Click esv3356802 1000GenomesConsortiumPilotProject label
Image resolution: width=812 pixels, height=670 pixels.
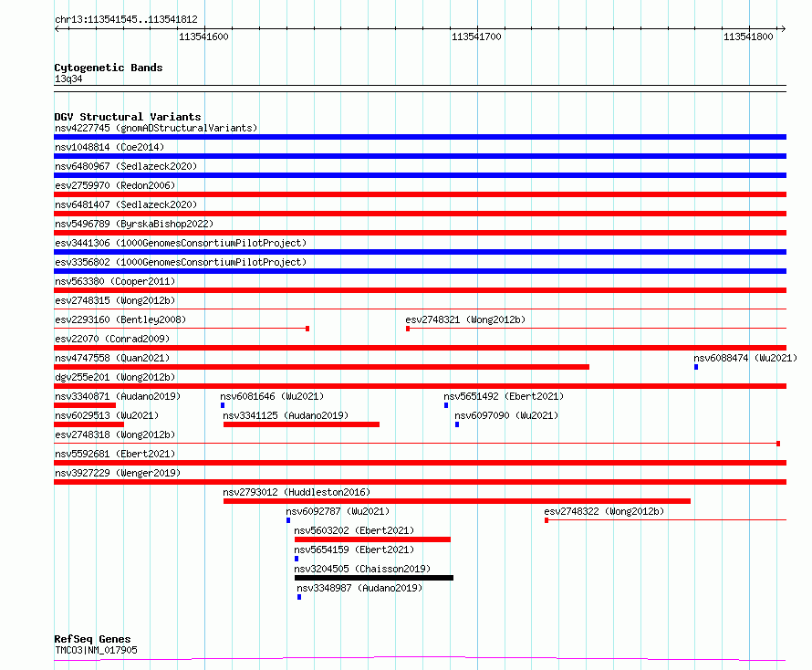181,262
